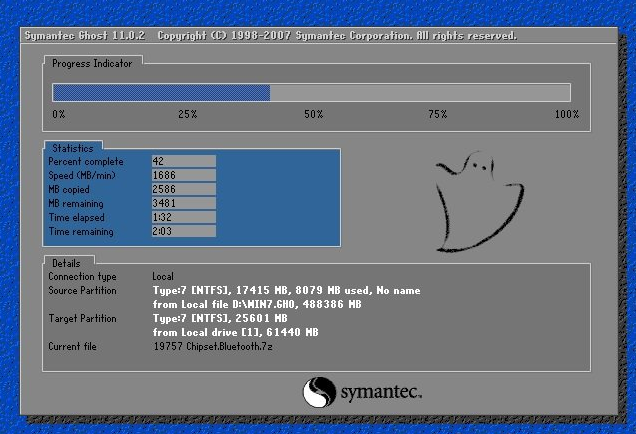
Task: Click the 'MB copied' label
Action: [x=69, y=189]
